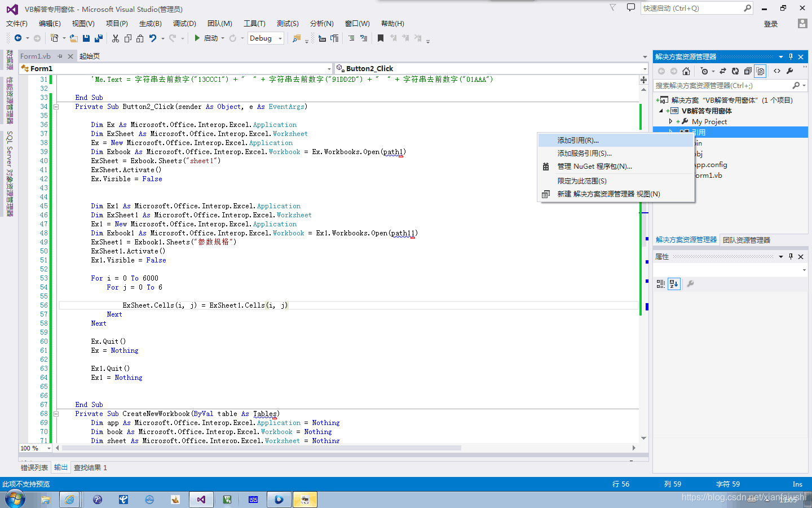Select 管理 NuGet 程序包(N)... menu entry
Image resolution: width=812 pixels, height=508 pixels.
point(616,166)
